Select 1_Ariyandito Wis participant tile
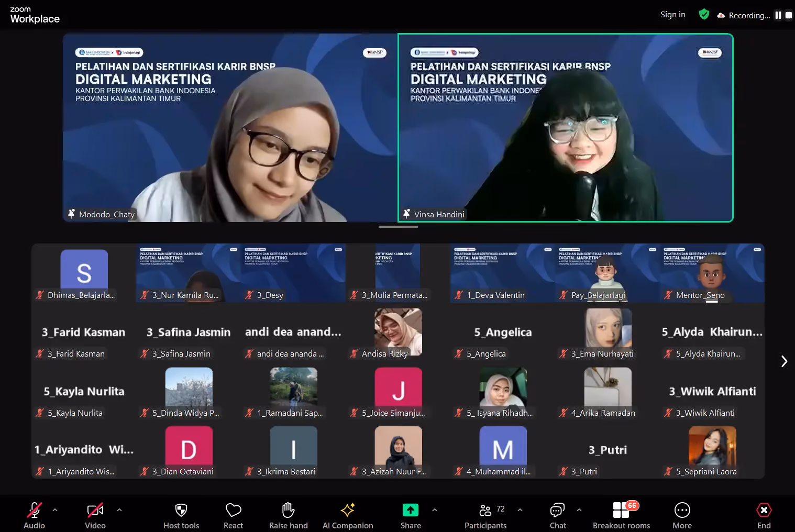The height and width of the screenshot is (532, 795). pyautogui.click(x=84, y=450)
